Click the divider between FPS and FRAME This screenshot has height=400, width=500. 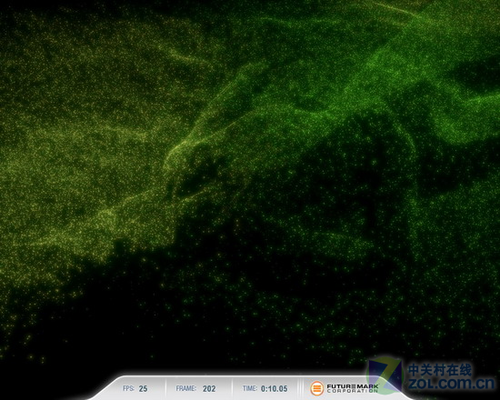(165, 388)
